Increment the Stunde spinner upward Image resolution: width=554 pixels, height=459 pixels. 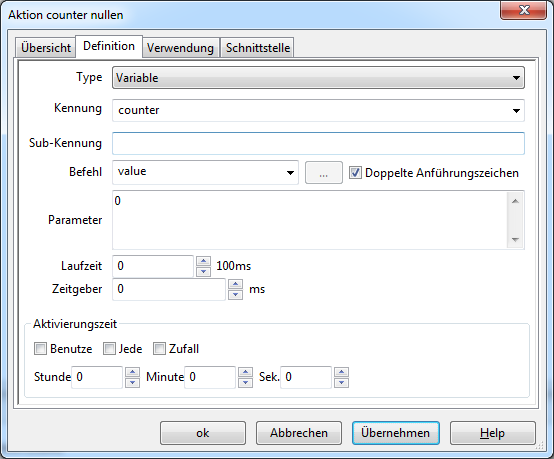132,372
